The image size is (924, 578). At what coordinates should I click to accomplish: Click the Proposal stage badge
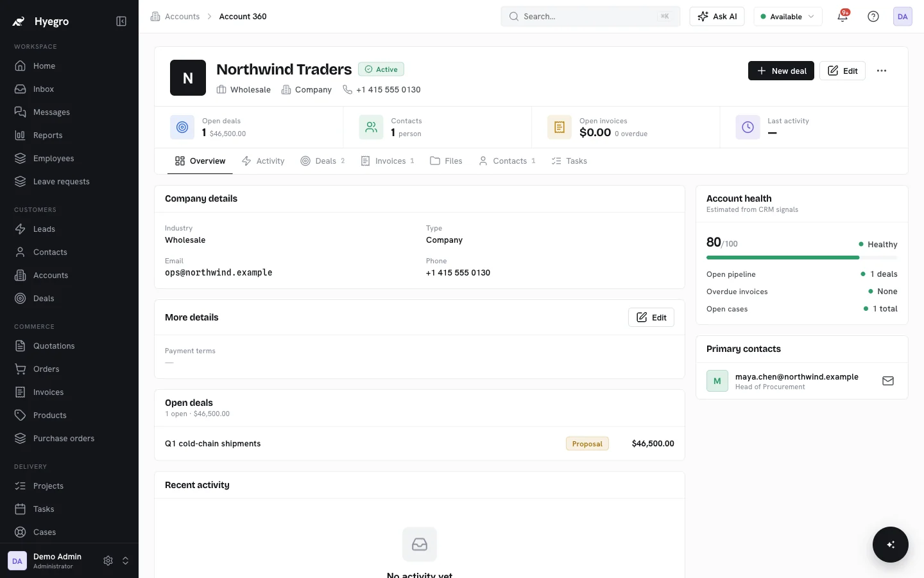587,444
